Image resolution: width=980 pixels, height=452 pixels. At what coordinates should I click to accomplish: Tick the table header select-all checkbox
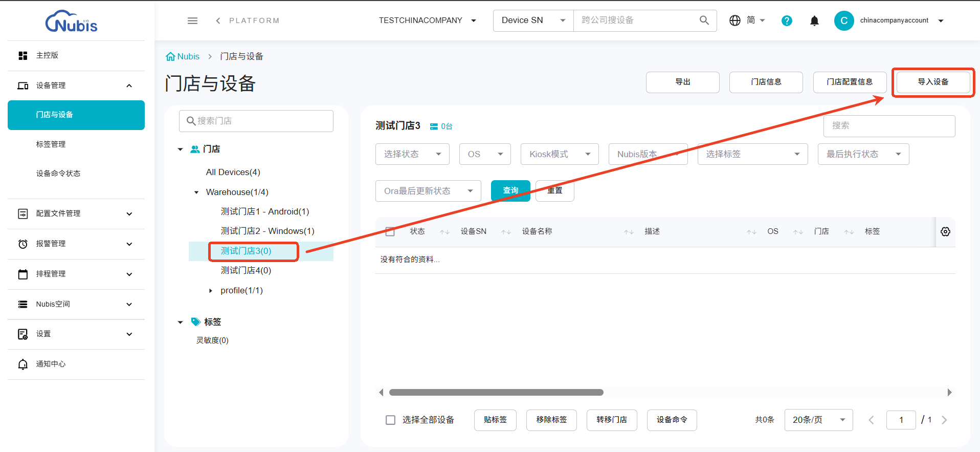(390, 231)
